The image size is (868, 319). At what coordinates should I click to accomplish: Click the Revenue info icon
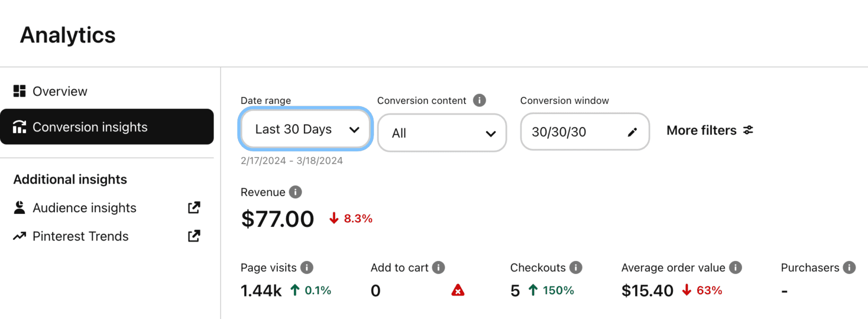point(295,192)
